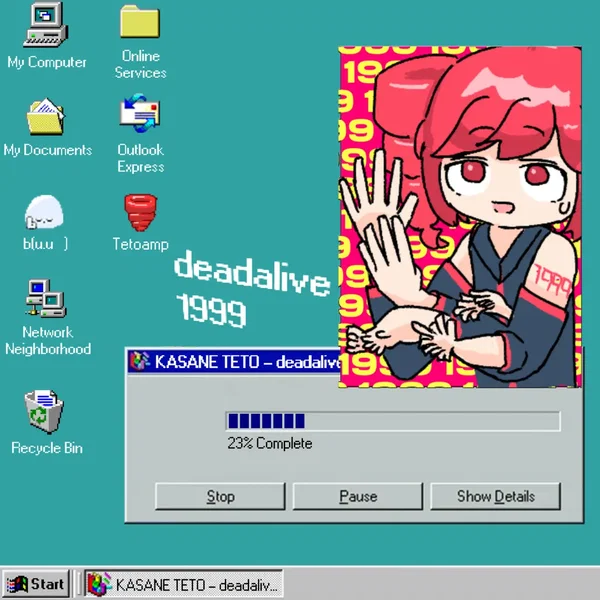Click the b(u.u ) label text
Image resolution: width=600 pixels, height=600 pixels.
45,243
